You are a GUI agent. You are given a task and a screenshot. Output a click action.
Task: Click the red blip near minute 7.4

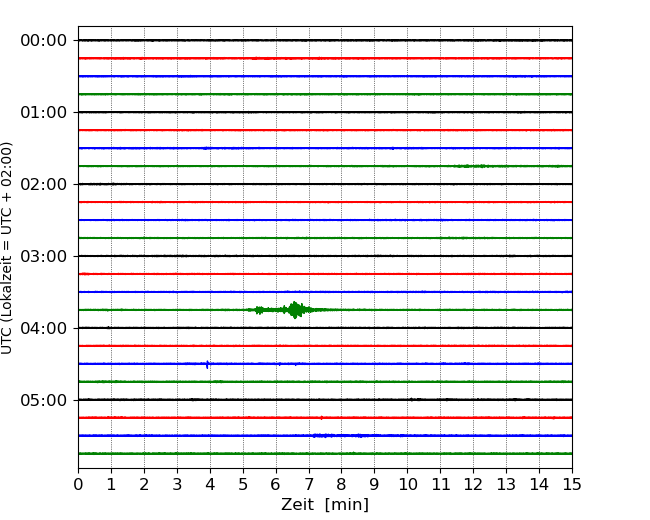click(x=321, y=418)
